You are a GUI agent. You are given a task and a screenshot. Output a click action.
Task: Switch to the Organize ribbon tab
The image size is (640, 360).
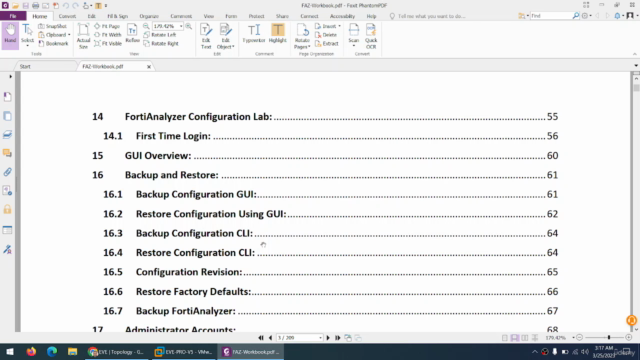(149, 16)
